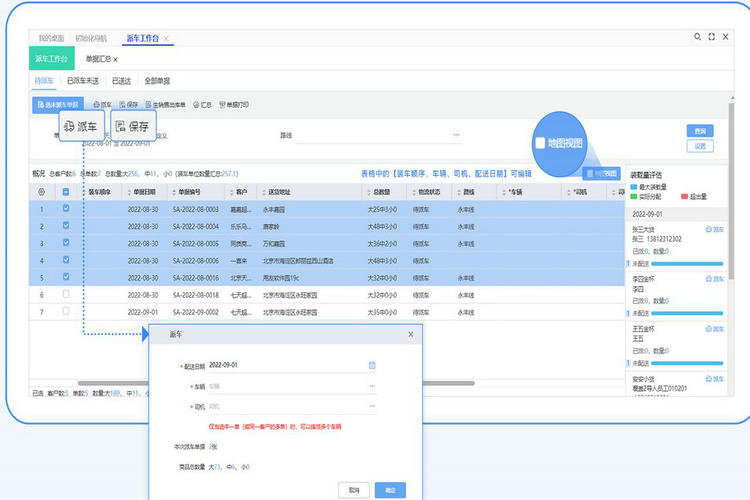
Task: Click the search magnifier icon at top right
Action: pyautogui.click(x=696, y=38)
